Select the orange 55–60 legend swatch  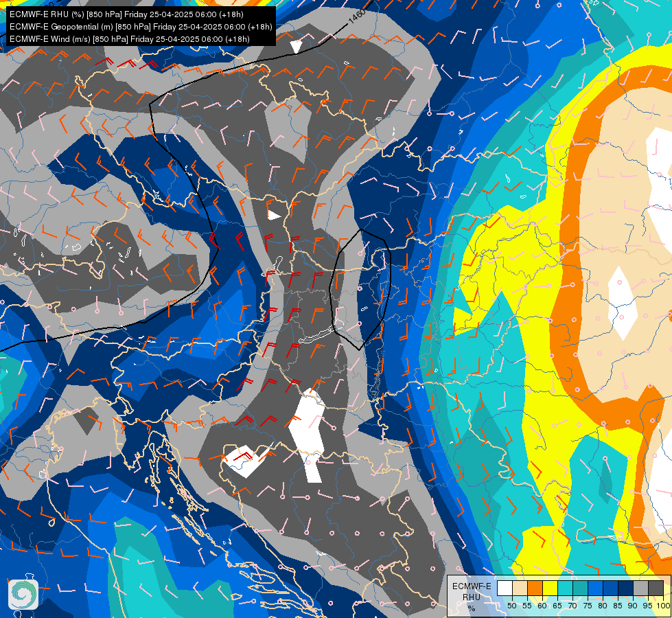pyautogui.click(x=535, y=588)
